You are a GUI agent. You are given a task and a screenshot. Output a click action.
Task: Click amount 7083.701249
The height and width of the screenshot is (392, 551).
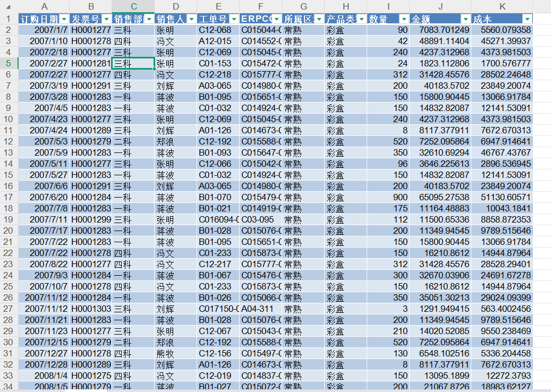[x=440, y=30]
